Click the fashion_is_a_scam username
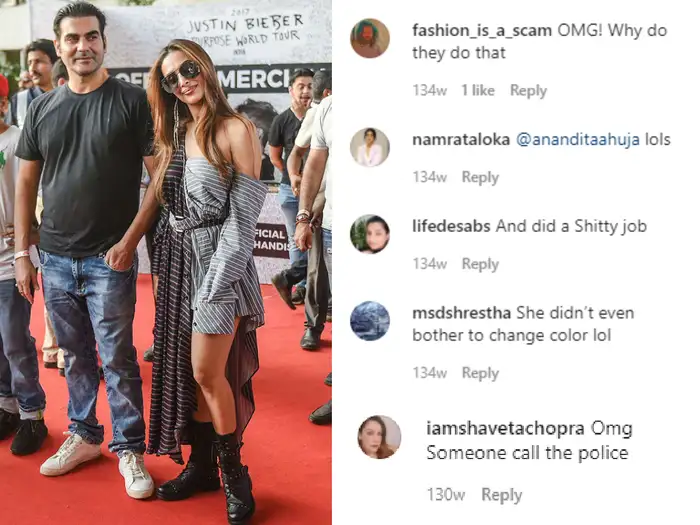The image size is (700, 525). [x=482, y=30]
